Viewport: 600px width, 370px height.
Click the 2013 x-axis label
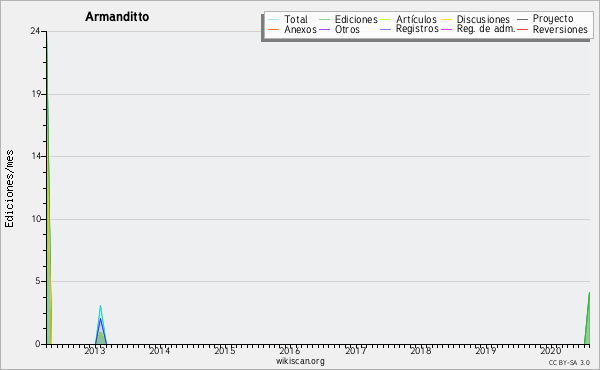click(x=95, y=351)
